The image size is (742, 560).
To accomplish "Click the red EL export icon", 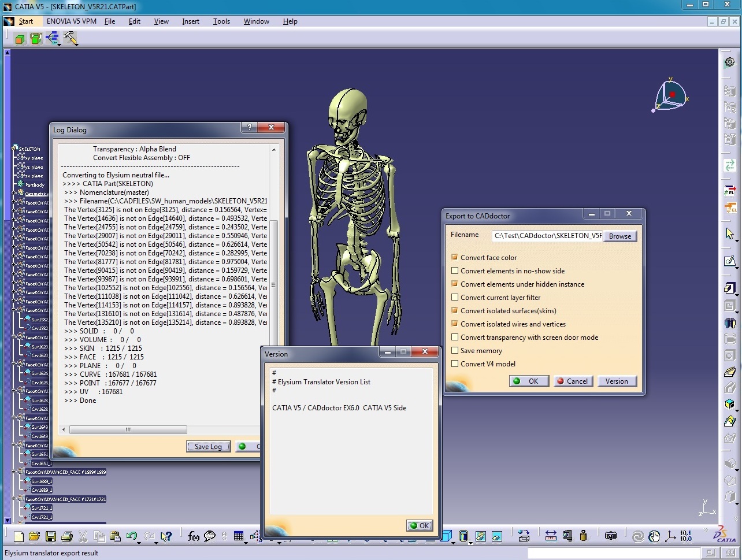I will [x=729, y=190].
